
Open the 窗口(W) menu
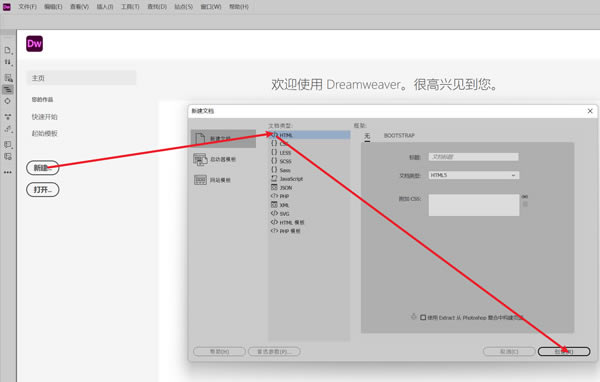[211, 7]
